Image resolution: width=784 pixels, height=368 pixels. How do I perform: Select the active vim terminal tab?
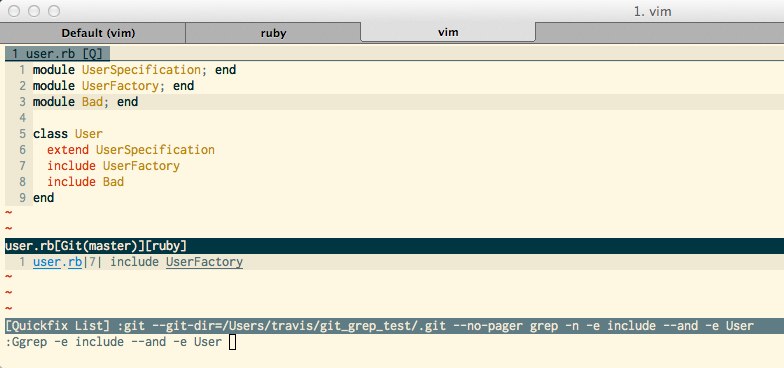448,33
